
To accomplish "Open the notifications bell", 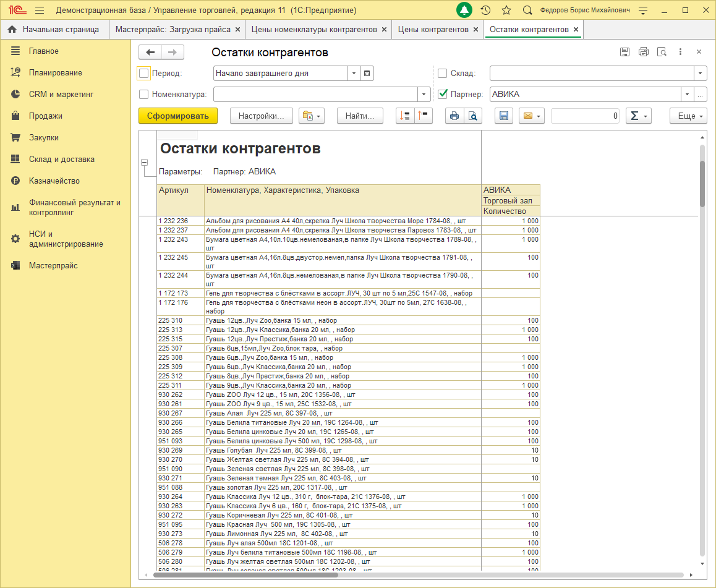I will click(464, 11).
